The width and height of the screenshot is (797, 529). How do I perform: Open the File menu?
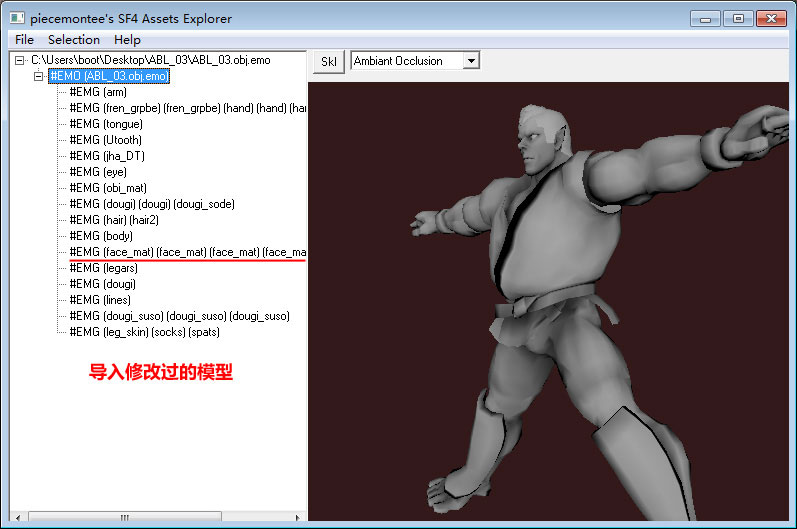(x=24, y=40)
